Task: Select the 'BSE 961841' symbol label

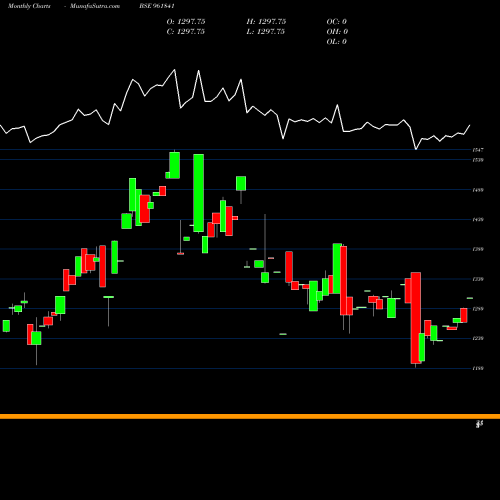Action: 157,6
